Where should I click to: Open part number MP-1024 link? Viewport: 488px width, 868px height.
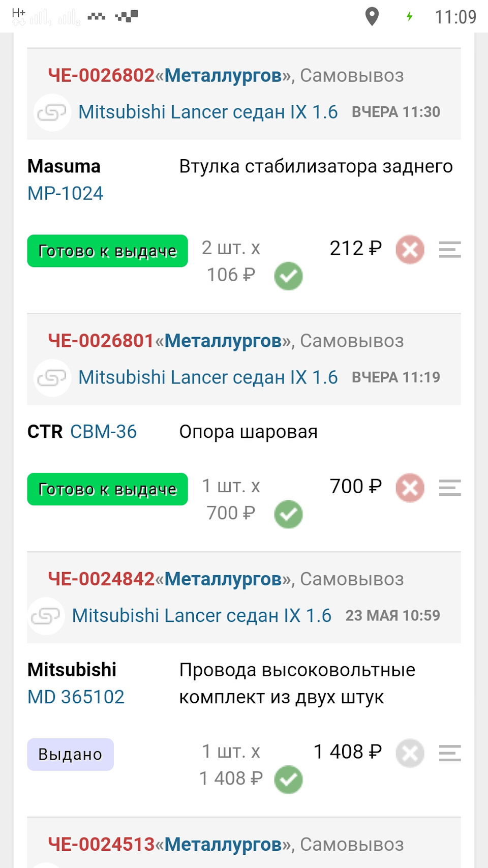click(66, 194)
